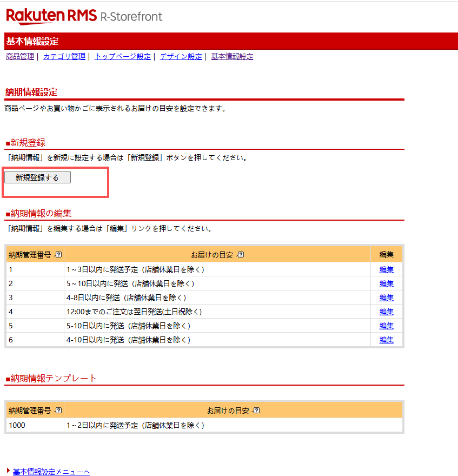Click management number cell 6
458x476 pixels.
pyautogui.click(x=35, y=340)
